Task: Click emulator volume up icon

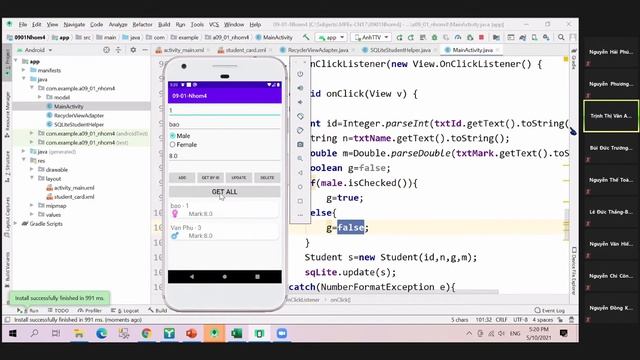Action: click(300, 88)
